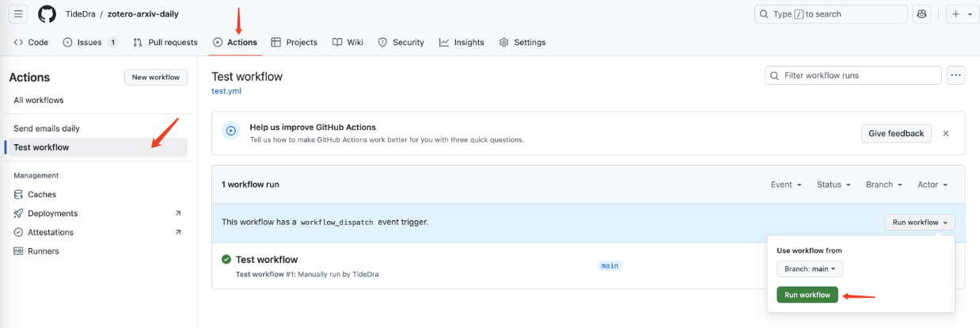Open zotero-arxiv-daily repository link
Viewport: 980px width, 328px height.
[142, 14]
